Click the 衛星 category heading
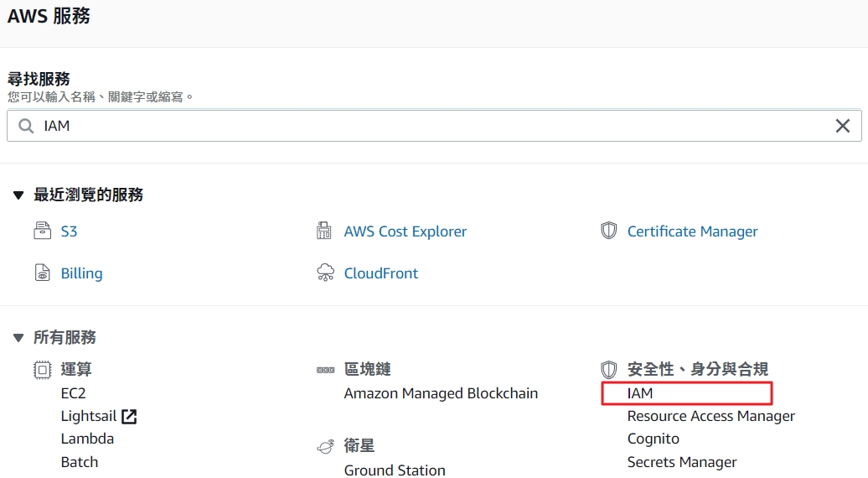The height and width of the screenshot is (478, 868). point(359,446)
